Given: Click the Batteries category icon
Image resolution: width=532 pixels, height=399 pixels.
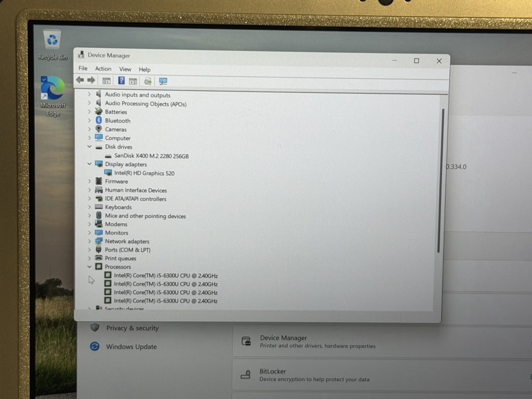Looking at the screenshot, I should coord(99,111).
